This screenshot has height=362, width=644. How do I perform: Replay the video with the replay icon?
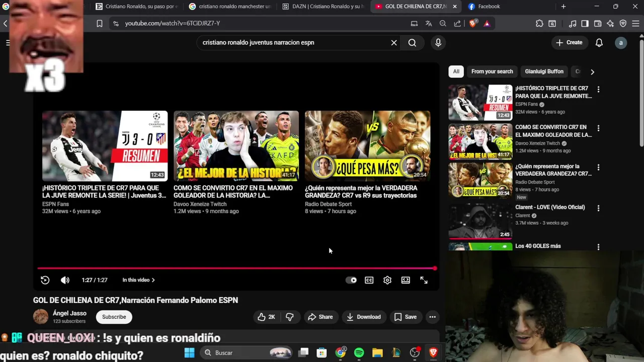click(x=45, y=280)
